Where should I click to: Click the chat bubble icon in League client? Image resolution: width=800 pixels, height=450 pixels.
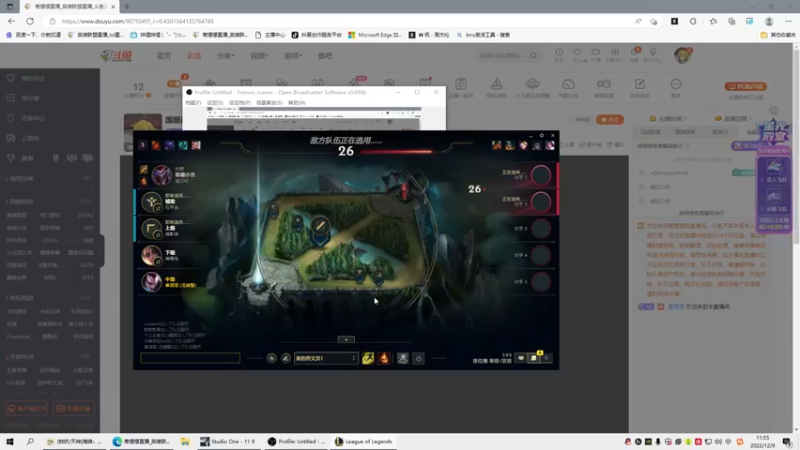coord(520,358)
